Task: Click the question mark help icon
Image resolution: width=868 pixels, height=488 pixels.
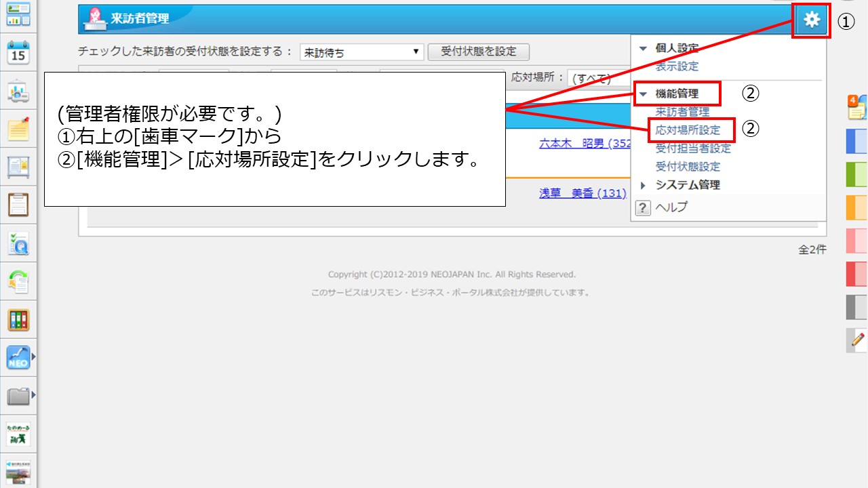Action: (x=643, y=208)
